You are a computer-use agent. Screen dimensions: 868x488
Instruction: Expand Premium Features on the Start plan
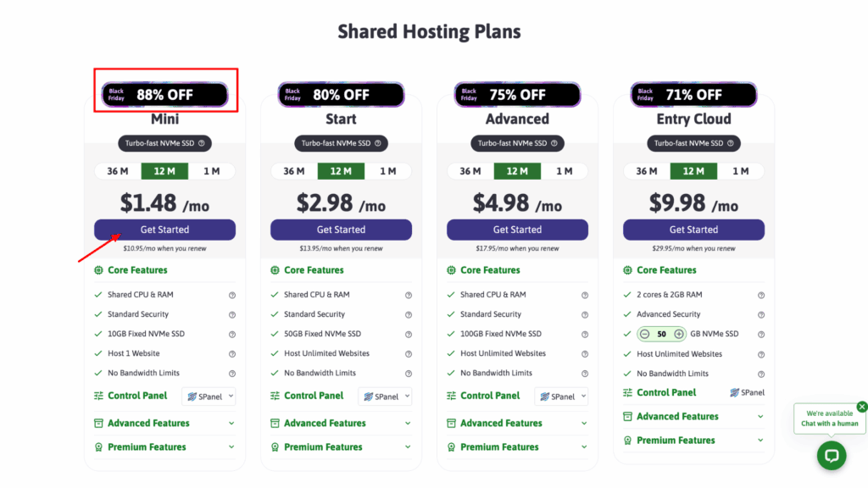(340, 446)
